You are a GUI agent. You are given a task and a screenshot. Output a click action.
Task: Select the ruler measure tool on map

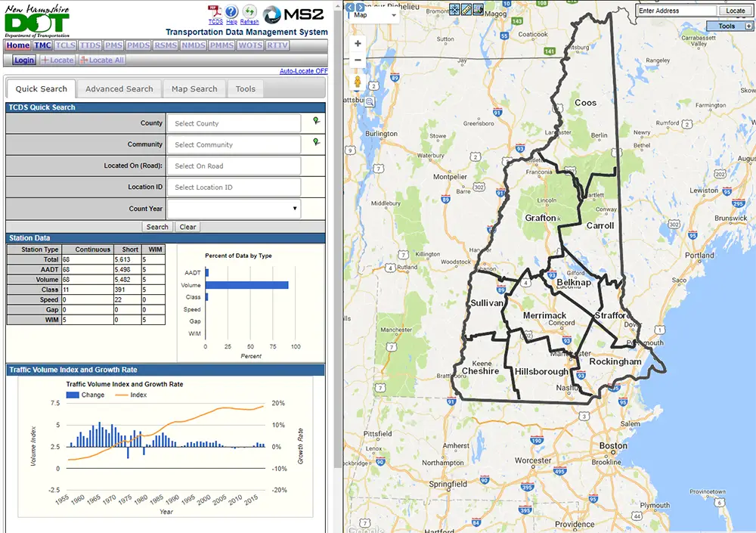point(466,9)
